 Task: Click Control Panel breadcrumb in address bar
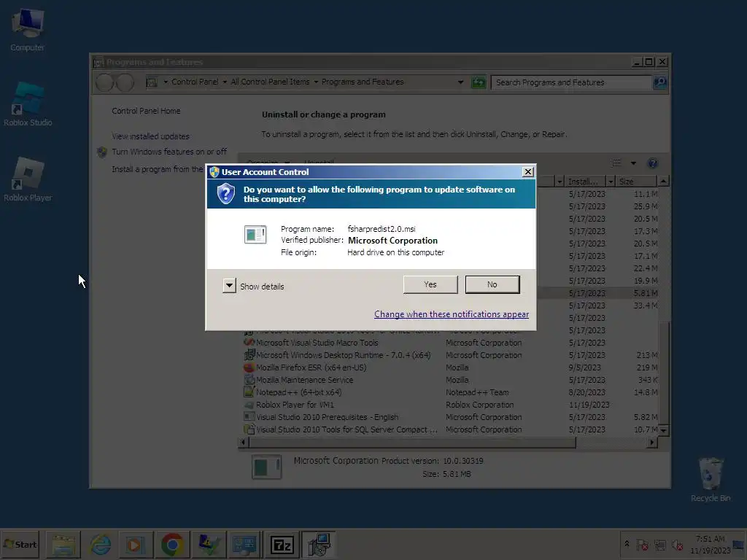[x=194, y=82]
